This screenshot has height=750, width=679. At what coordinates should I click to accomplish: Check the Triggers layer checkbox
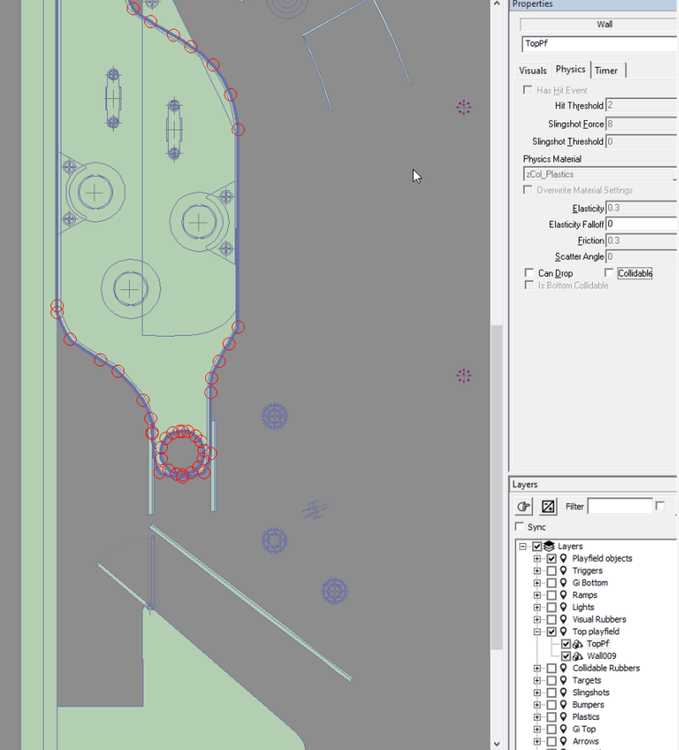[x=552, y=571]
